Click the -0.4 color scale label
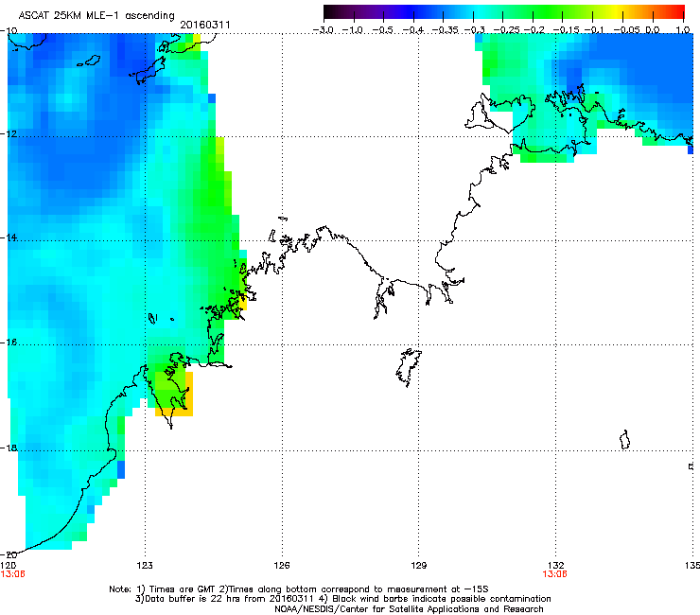Viewport: 700px width, 615px height. pos(413,30)
